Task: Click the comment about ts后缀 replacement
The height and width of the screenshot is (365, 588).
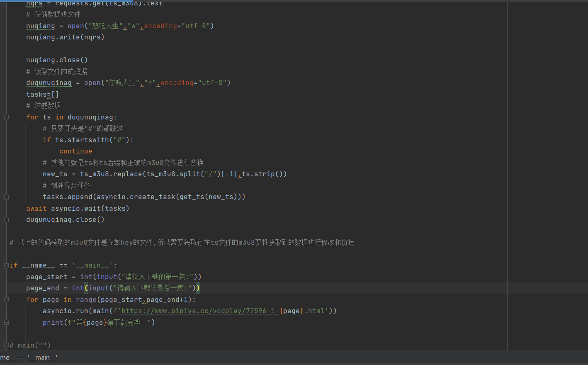Action: (123, 163)
